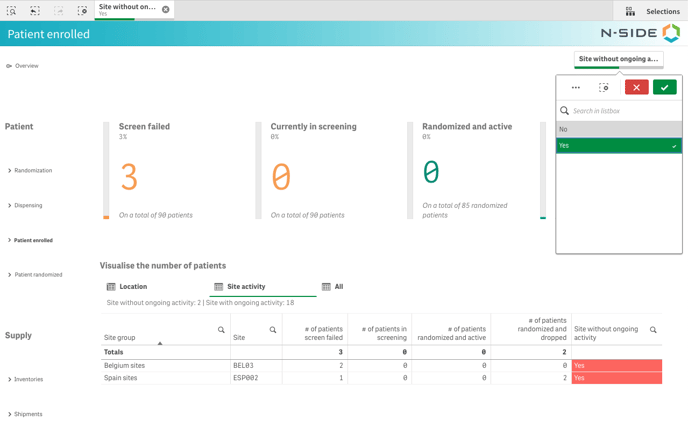Screen dimensions: 688x443
Task: Open the Selections tool
Action: [652, 11]
